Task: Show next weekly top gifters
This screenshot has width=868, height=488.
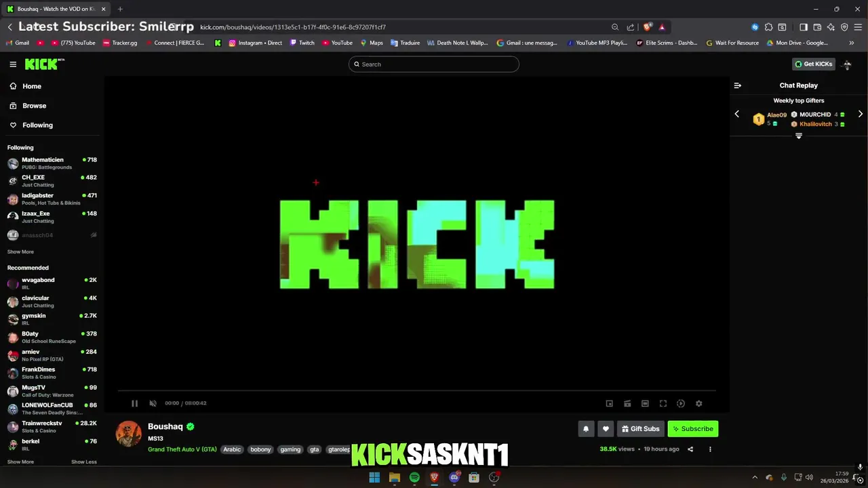Action: [861, 114]
